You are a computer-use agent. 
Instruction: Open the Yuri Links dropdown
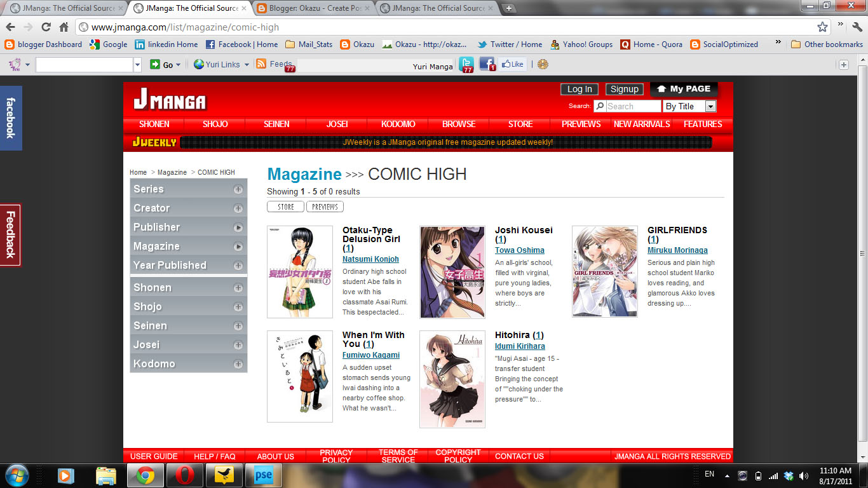pyautogui.click(x=221, y=64)
